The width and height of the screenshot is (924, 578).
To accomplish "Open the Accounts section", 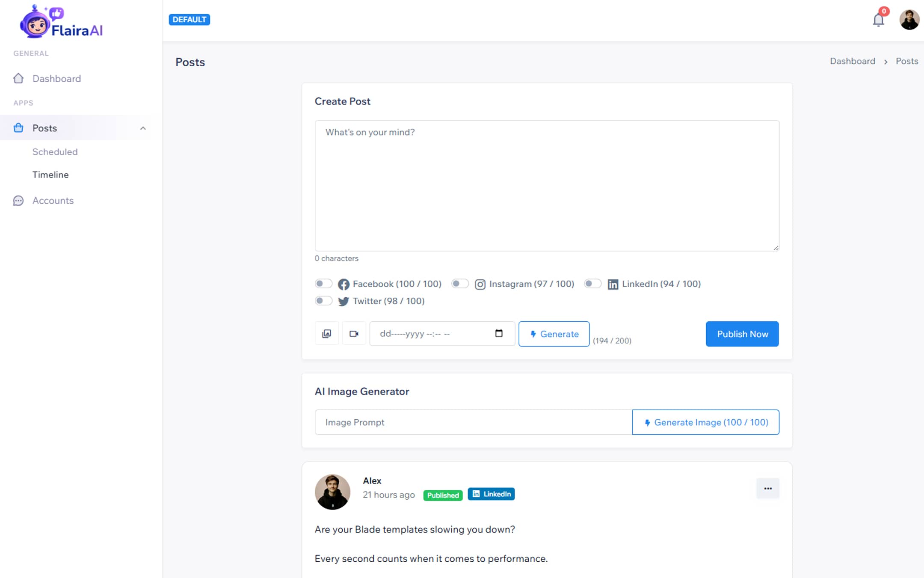I will (x=53, y=200).
